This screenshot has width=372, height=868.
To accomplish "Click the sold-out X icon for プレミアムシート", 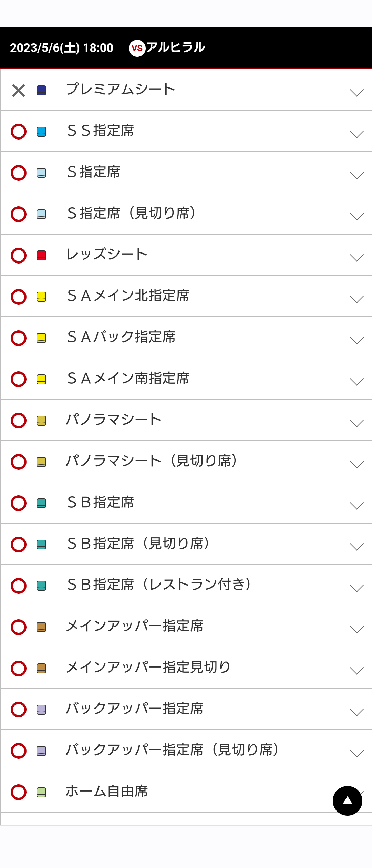I will [19, 91].
